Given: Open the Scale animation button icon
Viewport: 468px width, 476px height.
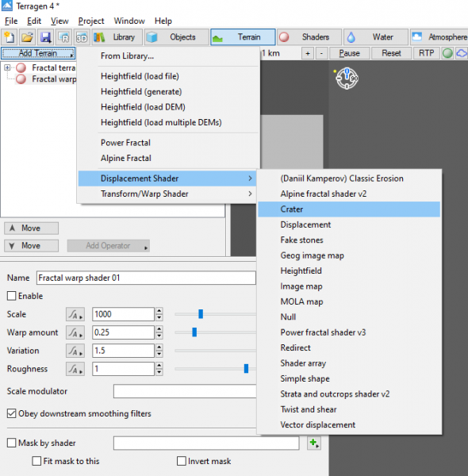Looking at the screenshot, I should coord(75,314).
